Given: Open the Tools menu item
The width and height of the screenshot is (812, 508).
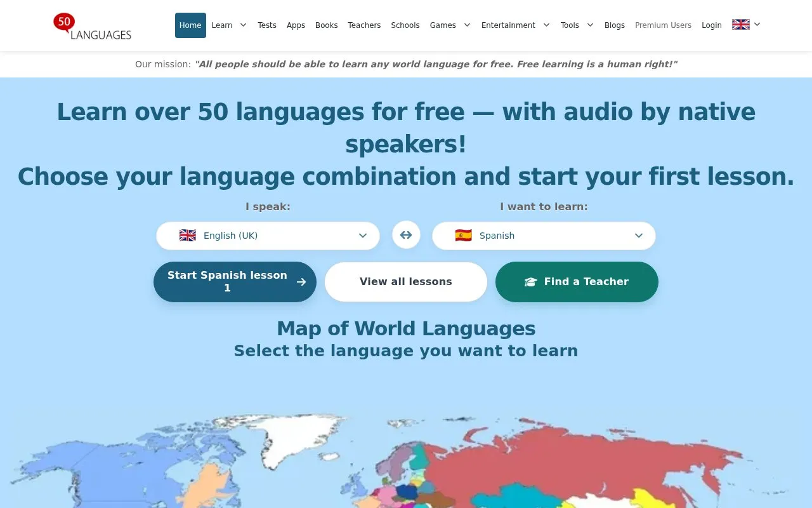Looking at the screenshot, I should pos(570,25).
